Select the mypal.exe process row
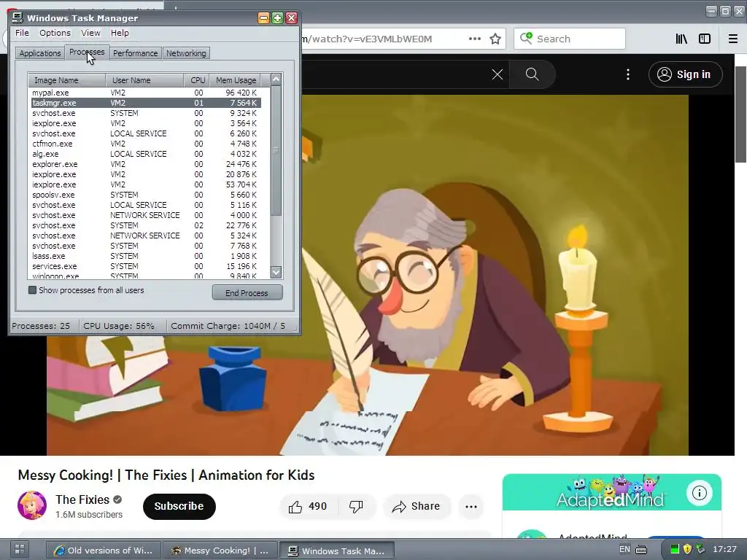 [146, 93]
